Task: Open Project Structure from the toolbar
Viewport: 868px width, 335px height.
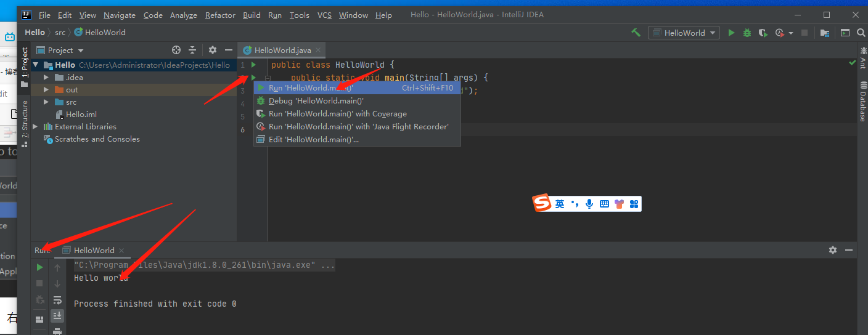Action: [x=824, y=33]
